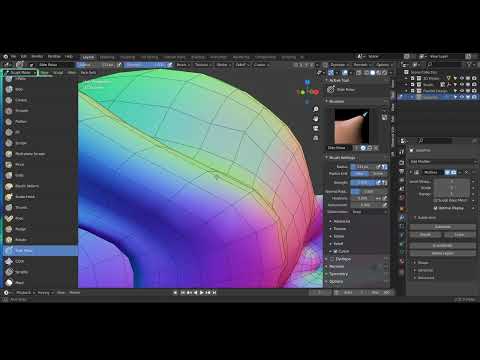Toggle Sculpt Base Mesh checkbox
The image size is (480, 360).
pos(435,200)
